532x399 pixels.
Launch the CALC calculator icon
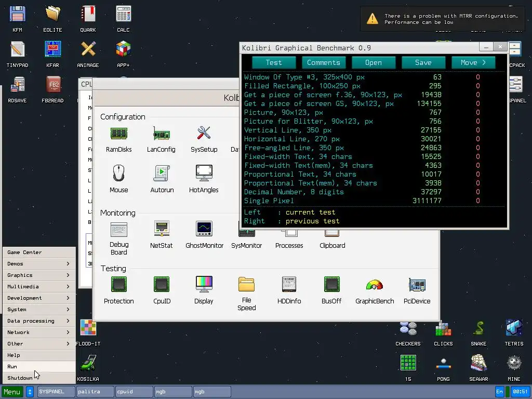pyautogui.click(x=123, y=14)
